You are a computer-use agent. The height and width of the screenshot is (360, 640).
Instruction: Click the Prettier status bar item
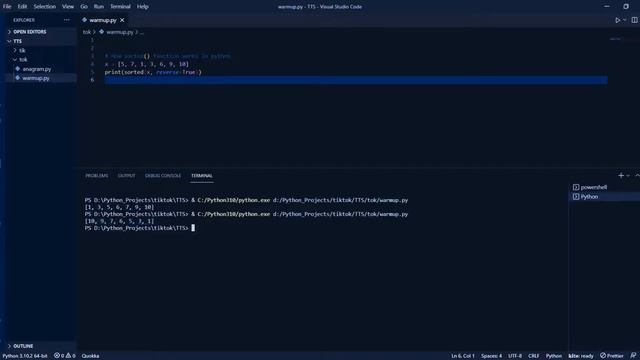coord(611,356)
